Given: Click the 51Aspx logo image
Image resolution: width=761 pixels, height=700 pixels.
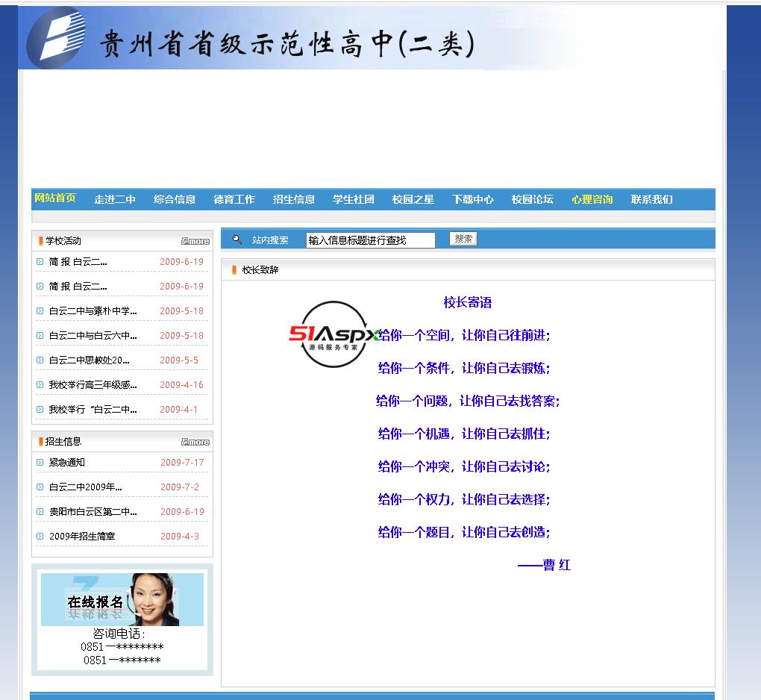Looking at the screenshot, I should pos(334,334).
